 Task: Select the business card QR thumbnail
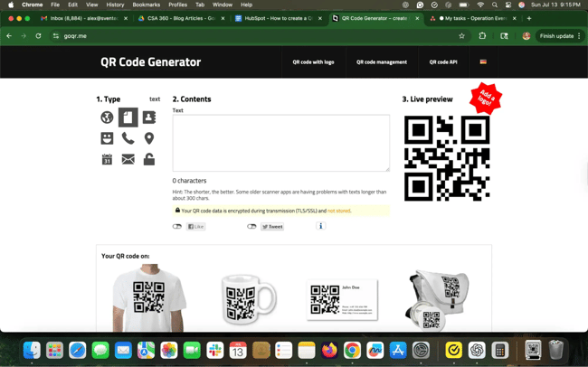click(342, 300)
